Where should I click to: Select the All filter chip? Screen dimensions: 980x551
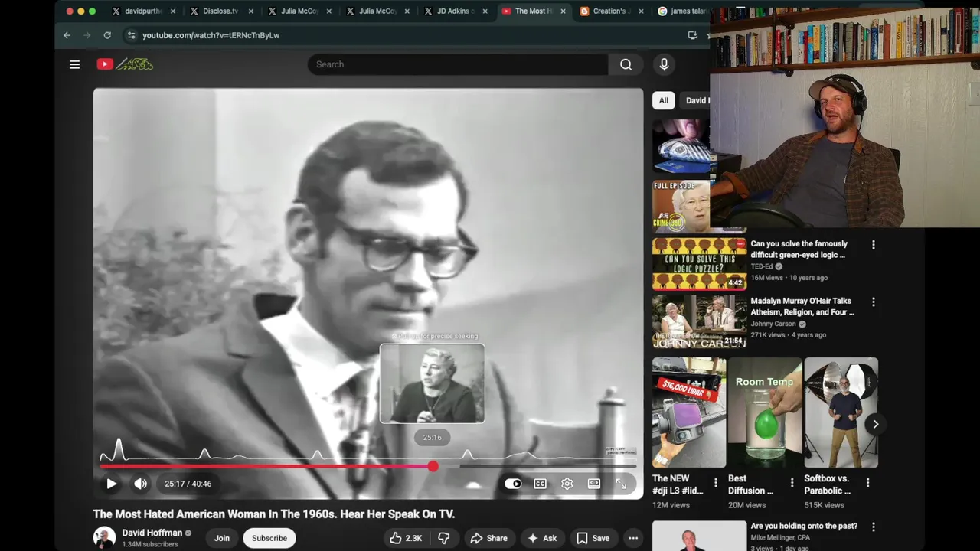(664, 100)
